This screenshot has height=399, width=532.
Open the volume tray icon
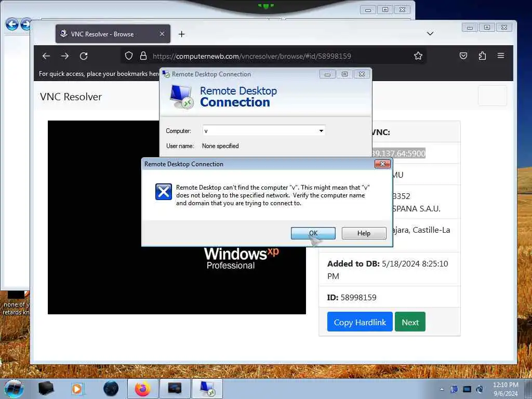(x=480, y=389)
